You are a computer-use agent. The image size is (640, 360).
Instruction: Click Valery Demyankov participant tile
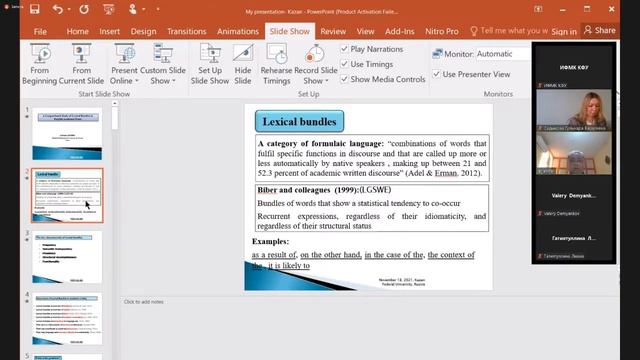tap(574, 196)
